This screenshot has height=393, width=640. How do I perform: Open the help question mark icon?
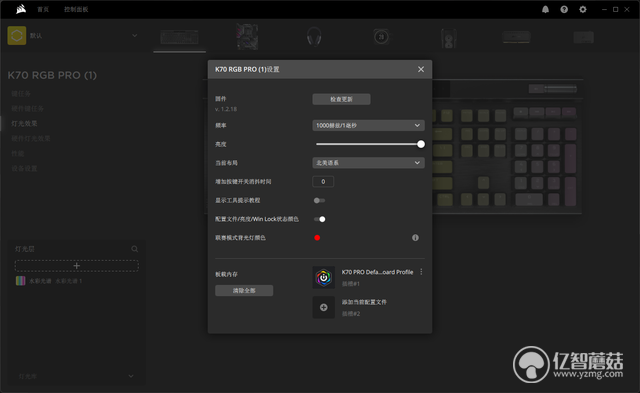tap(564, 9)
